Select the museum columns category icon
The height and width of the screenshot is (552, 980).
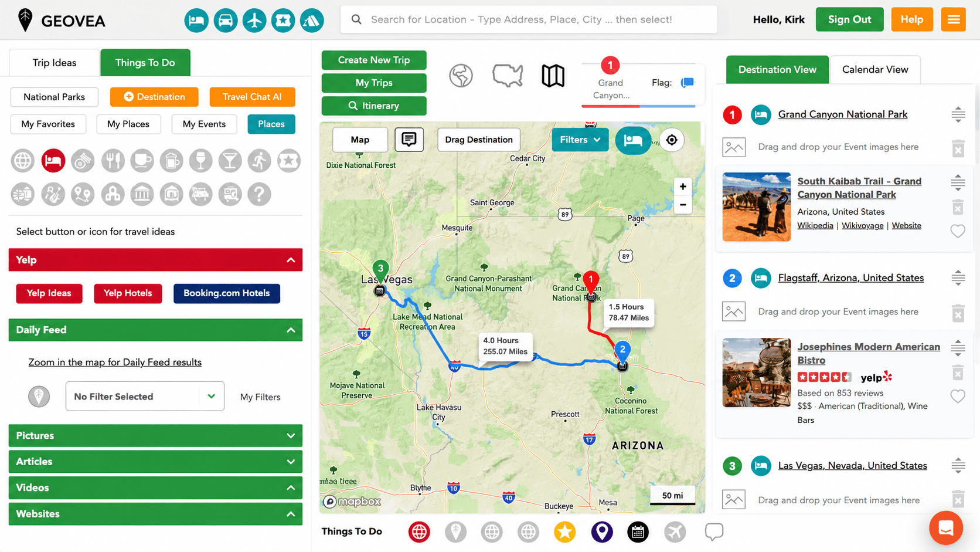[x=142, y=194]
